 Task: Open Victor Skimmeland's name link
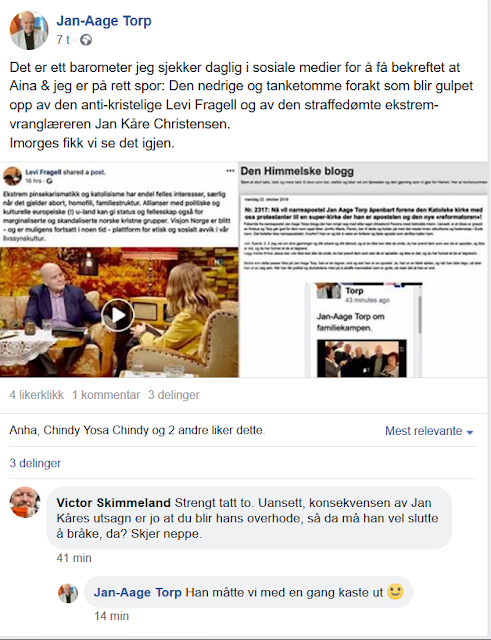pos(113,503)
